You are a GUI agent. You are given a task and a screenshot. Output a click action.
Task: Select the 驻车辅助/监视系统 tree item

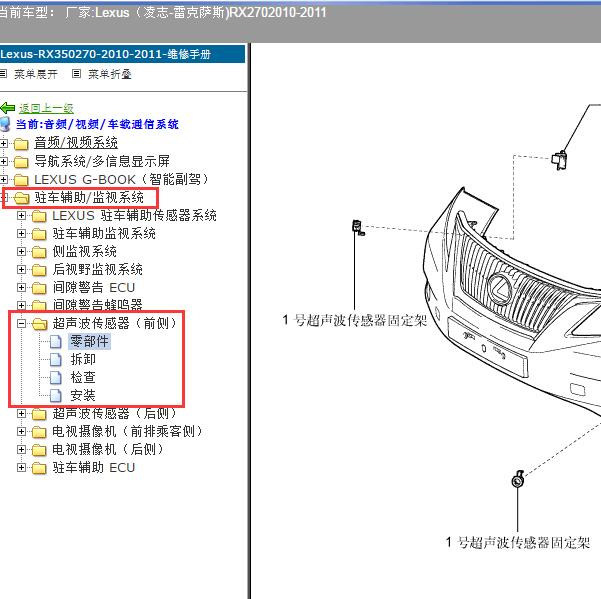[89, 197]
